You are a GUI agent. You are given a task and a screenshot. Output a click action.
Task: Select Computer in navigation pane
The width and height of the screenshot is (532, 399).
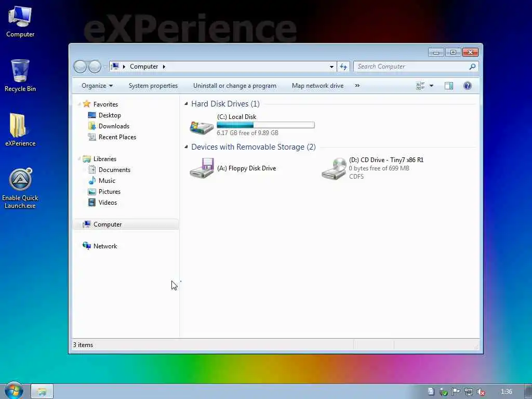coord(126,224)
